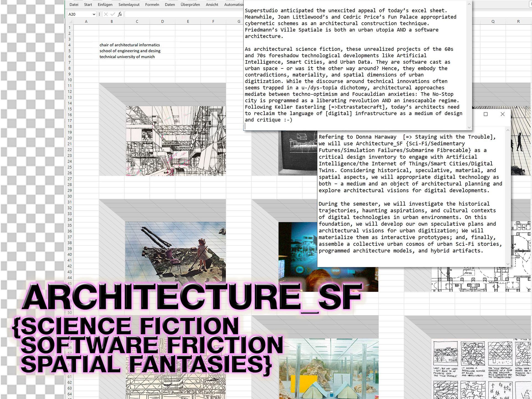Select row 20 header

70,138
